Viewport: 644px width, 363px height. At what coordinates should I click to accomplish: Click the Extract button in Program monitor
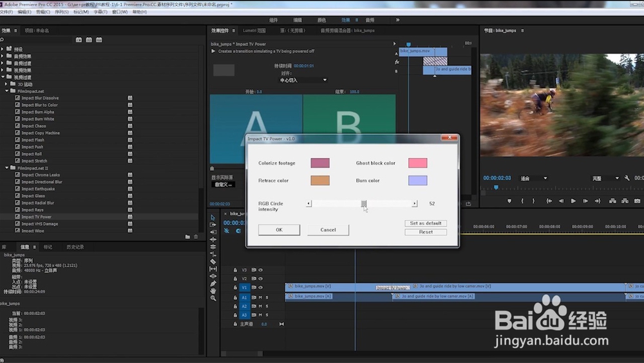625,201
